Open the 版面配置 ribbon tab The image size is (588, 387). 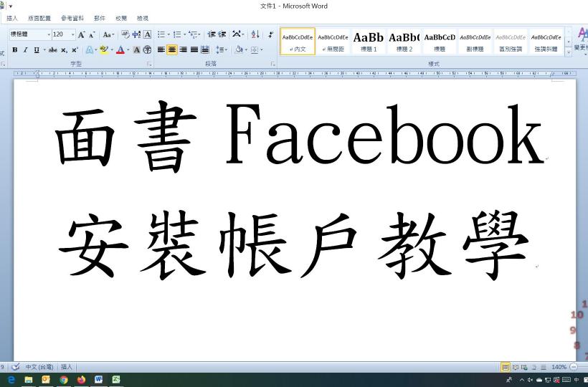point(39,18)
